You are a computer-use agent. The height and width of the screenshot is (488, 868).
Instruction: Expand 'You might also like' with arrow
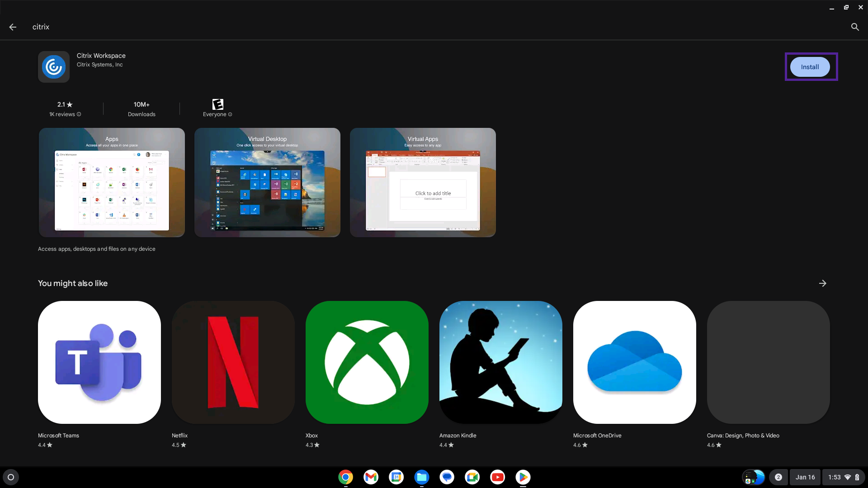tap(823, 283)
